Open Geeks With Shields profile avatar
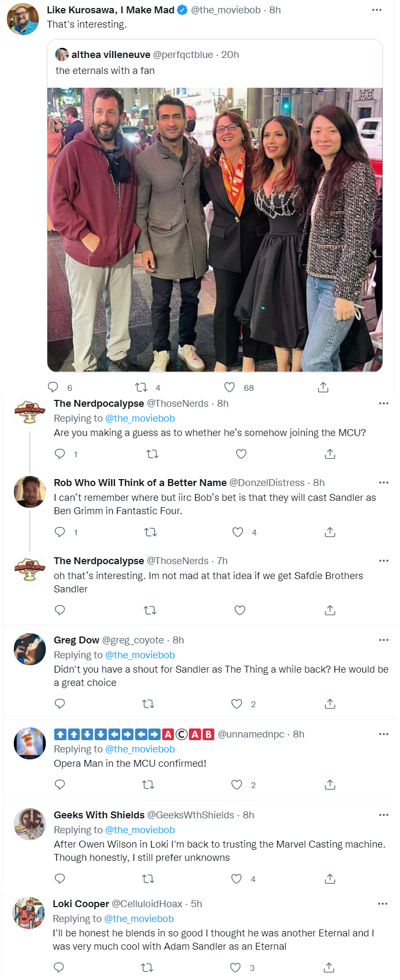Viewport: 400px width, 980px height. (29, 824)
